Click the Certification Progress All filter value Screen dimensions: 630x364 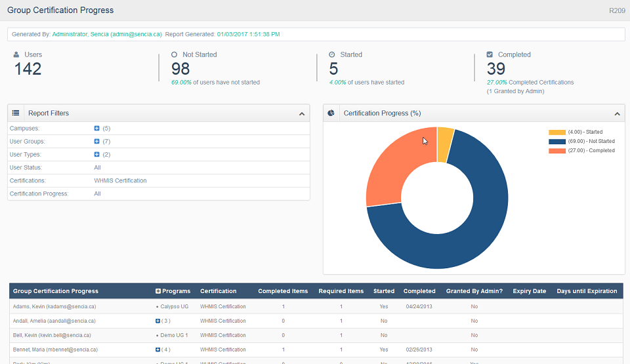click(x=97, y=193)
